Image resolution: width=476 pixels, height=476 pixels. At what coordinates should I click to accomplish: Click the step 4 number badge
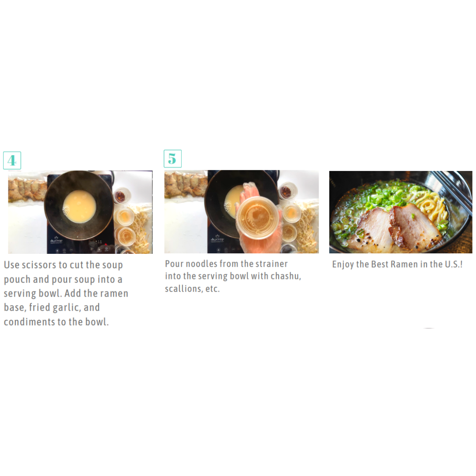pos(12,160)
